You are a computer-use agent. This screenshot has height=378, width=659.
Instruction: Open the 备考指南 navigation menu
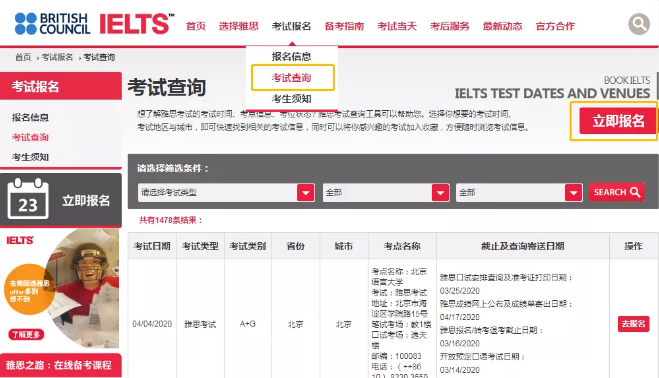344,26
